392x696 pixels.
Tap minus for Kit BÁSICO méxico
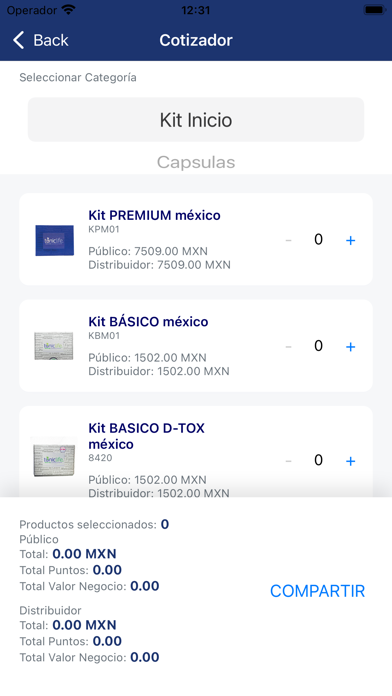288,347
